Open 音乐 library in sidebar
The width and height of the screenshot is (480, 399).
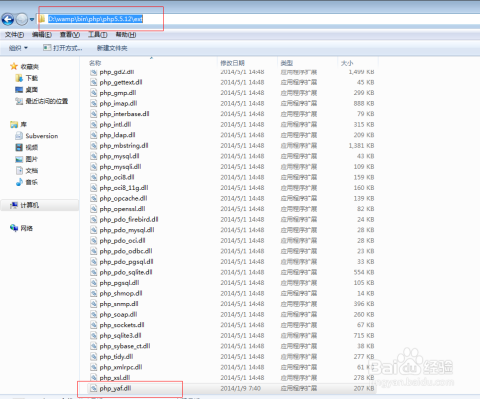tap(27, 182)
